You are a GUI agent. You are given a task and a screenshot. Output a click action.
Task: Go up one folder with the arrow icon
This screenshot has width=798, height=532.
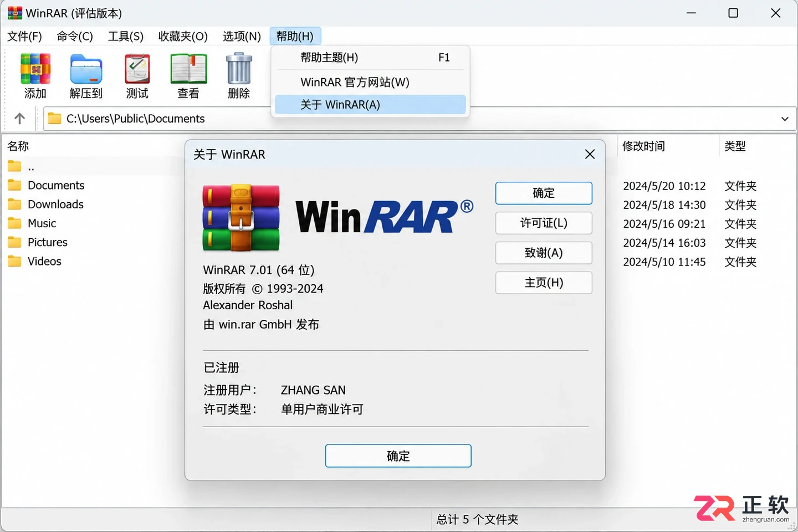pos(19,119)
